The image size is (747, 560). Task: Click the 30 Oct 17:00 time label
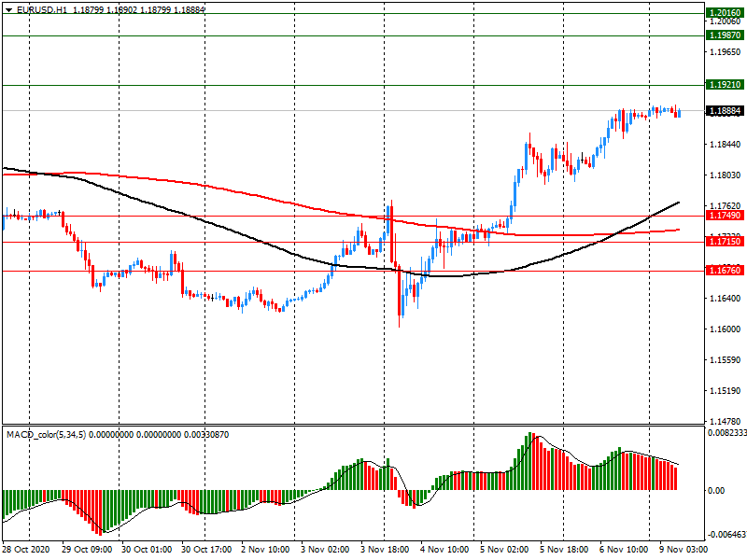click(206, 550)
